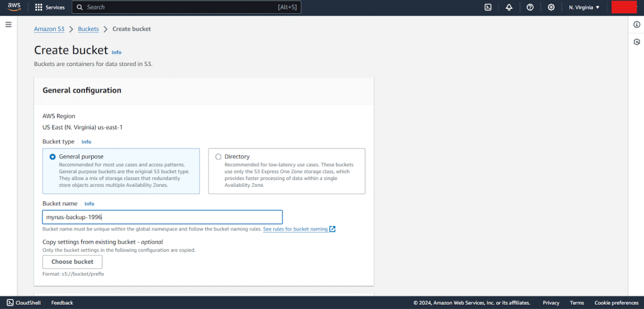644x309 pixels.
Task: Open the settings gear icon
Action: pyautogui.click(x=551, y=8)
